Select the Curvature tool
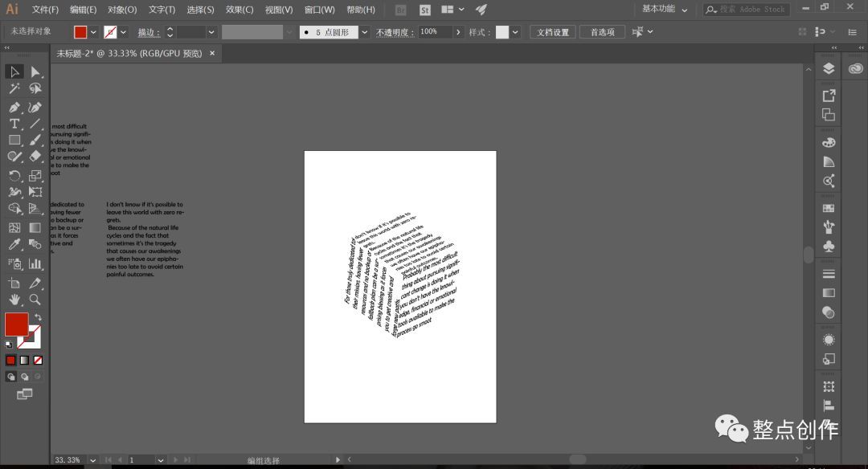The height and width of the screenshot is (469, 868). tap(35, 108)
